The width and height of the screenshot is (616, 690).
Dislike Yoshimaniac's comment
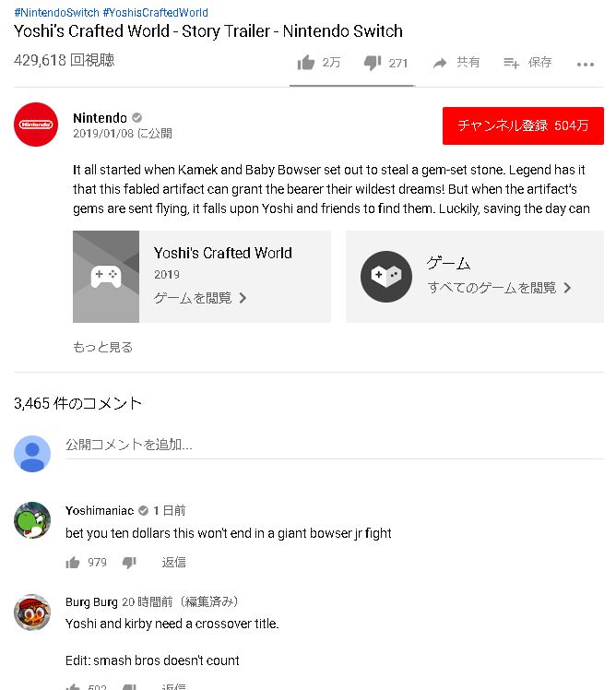pyautogui.click(x=129, y=563)
